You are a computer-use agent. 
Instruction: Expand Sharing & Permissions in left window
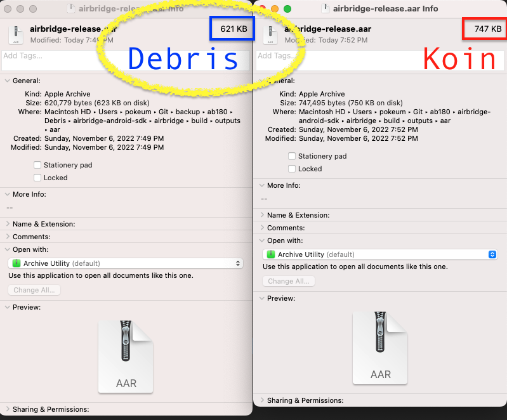tap(8, 409)
